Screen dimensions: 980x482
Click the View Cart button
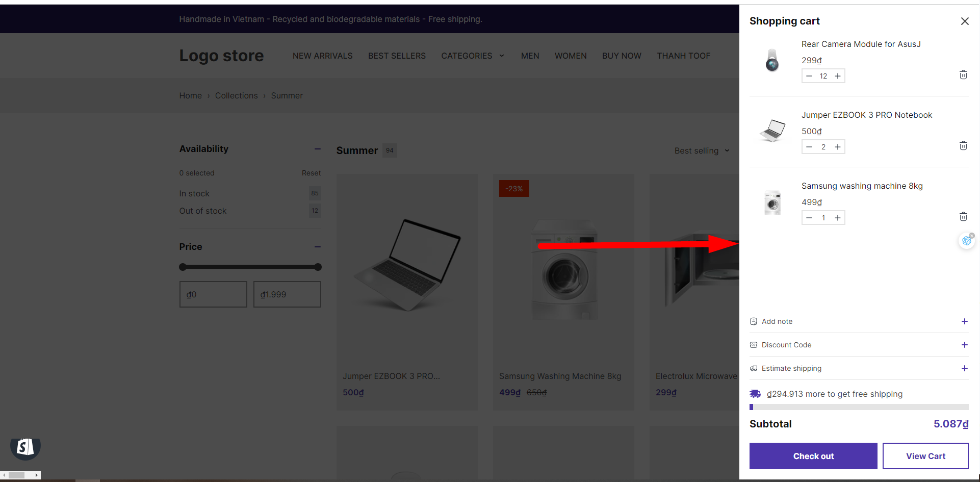[x=925, y=456]
